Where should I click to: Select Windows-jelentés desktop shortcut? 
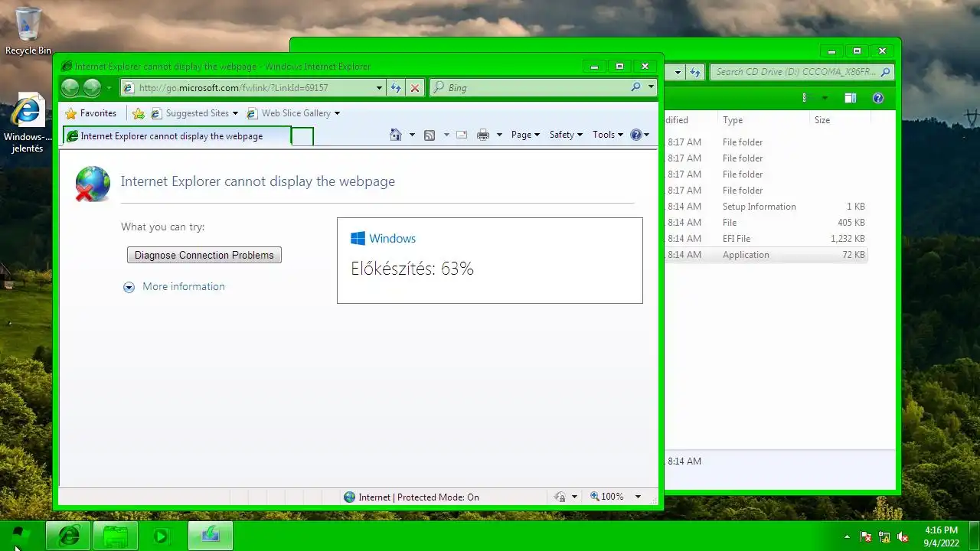[28, 123]
